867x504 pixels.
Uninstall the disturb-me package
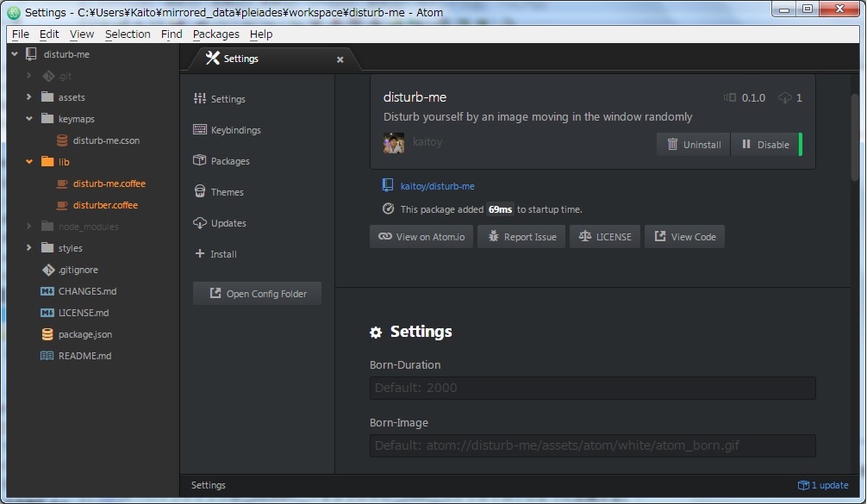click(x=694, y=144)
